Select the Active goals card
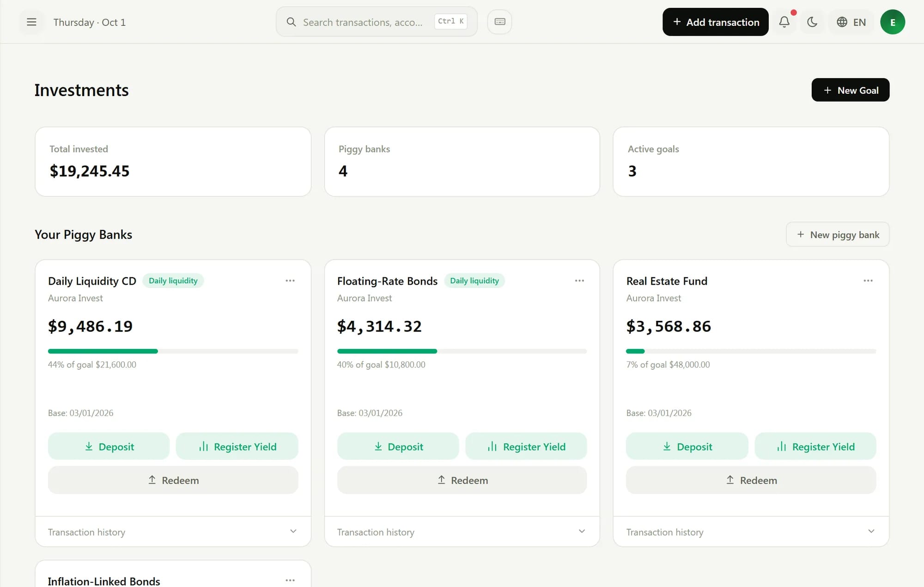Viewport: 924px width, 587px height. pyautogui.click(x=751, y=162)
